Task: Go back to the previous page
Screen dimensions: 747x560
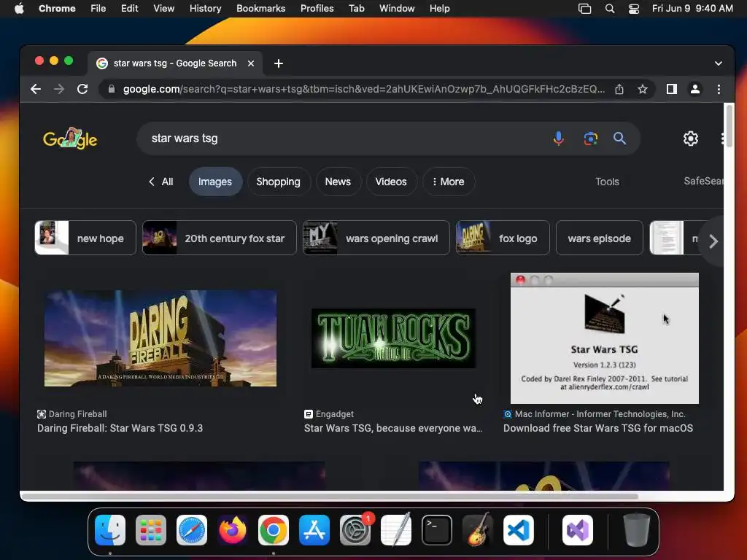Action: (36, 89)
